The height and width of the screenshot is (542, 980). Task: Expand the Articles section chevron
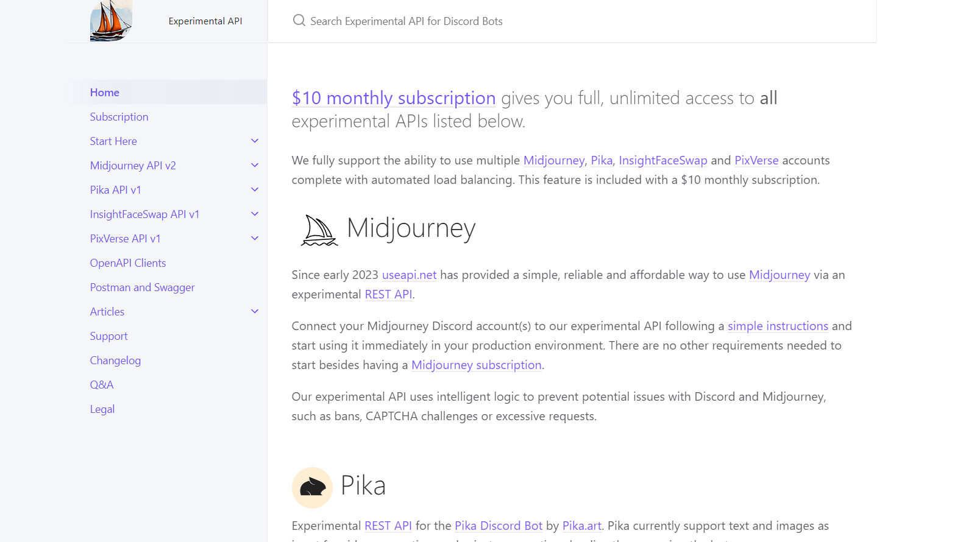coord(255,311)
